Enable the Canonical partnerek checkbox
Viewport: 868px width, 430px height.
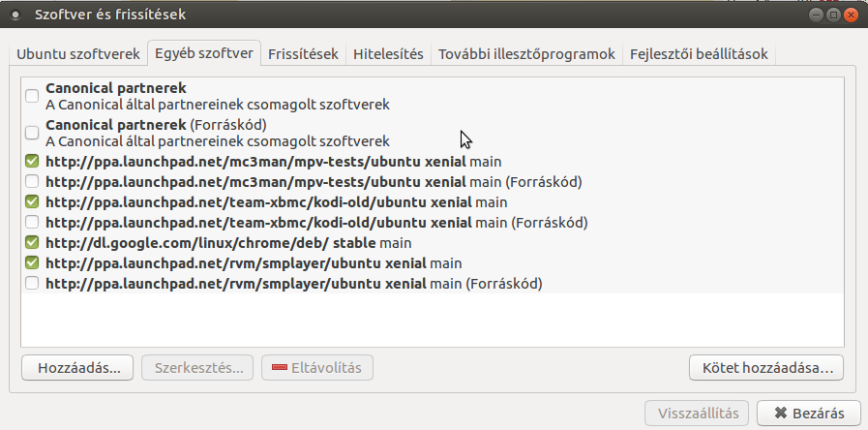pos(32,96)
